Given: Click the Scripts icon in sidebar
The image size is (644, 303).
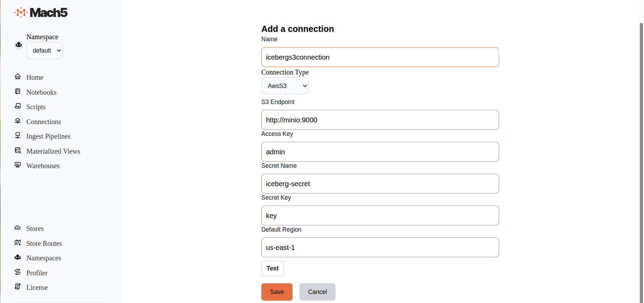Looking at the screenshot, I should 18,106.
